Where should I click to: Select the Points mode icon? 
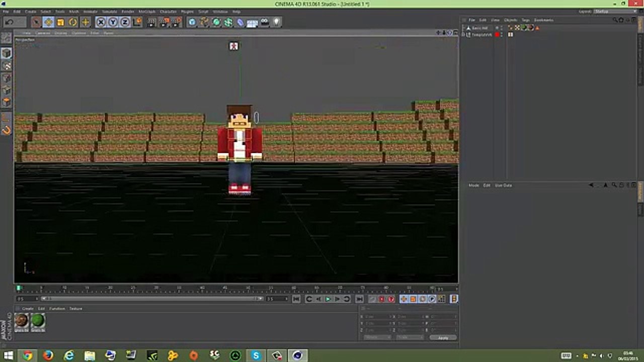click(7, 78)
